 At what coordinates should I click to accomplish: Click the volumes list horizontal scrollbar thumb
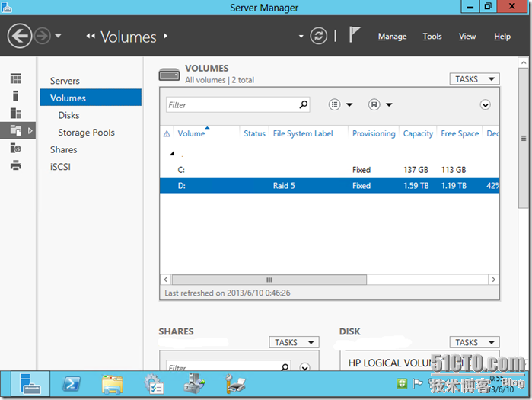pos(269,280)
